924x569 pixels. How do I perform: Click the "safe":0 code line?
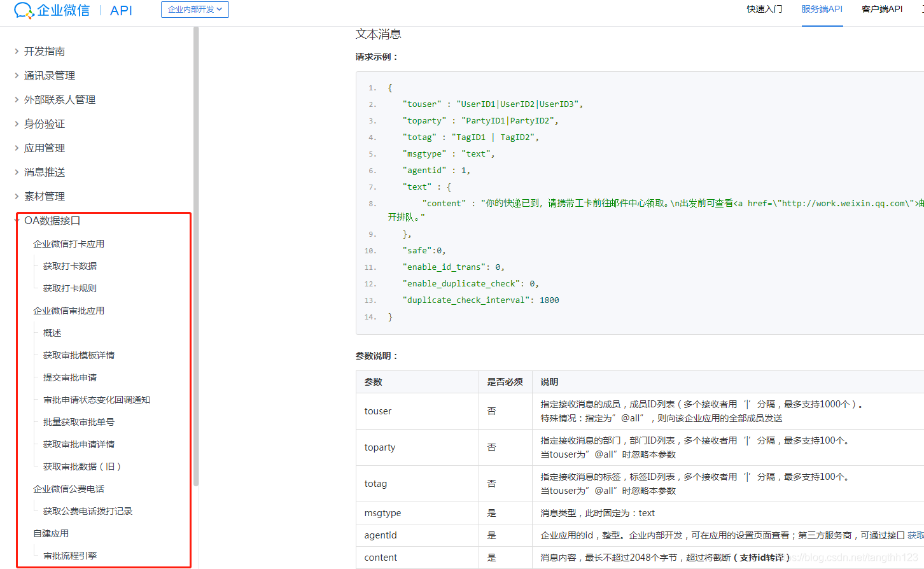[x=424, y=251]
